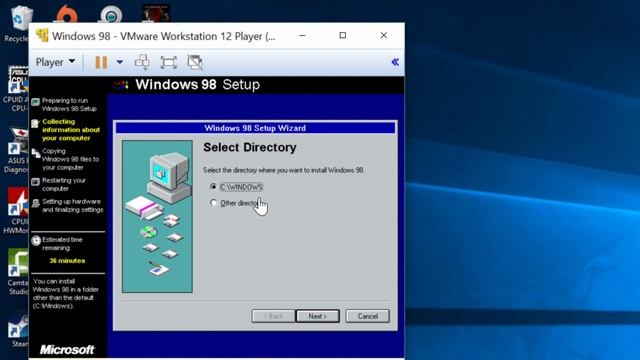Click the Windows 98 Setup Wizard title bar

(255, 128)
